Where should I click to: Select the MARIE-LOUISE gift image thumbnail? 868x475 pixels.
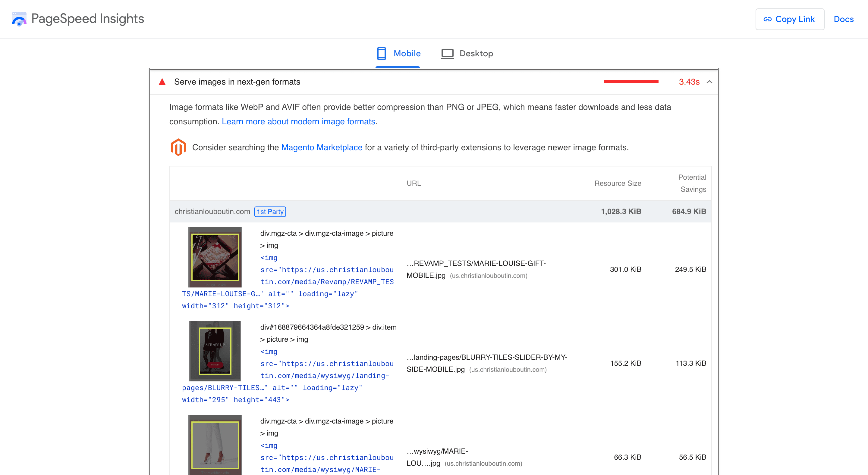point(215,257)
